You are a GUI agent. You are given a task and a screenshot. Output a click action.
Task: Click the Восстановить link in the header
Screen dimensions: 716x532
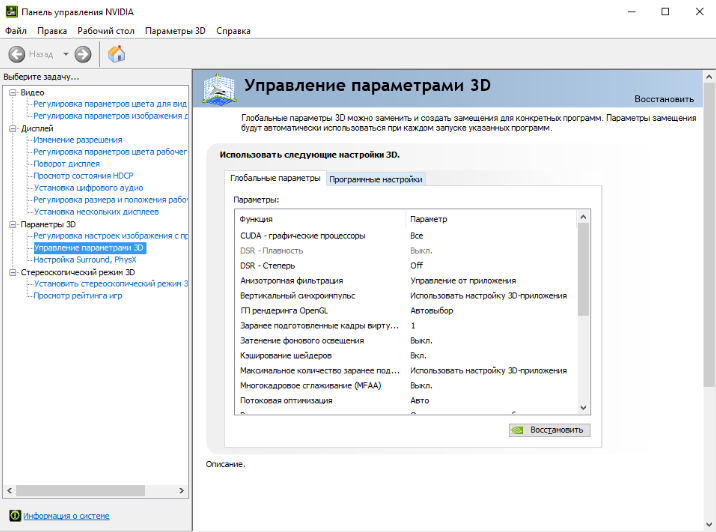pos(663,99)
